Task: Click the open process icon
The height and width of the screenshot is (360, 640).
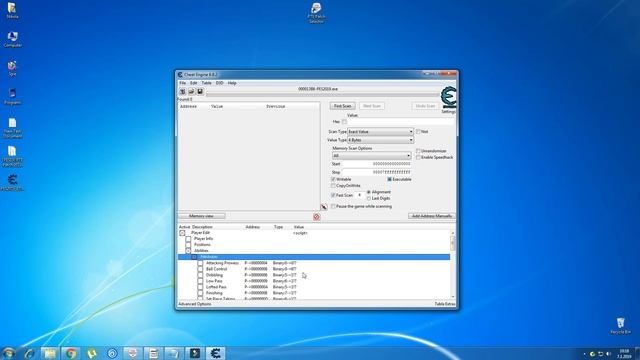Action: (x=182, y=92)
